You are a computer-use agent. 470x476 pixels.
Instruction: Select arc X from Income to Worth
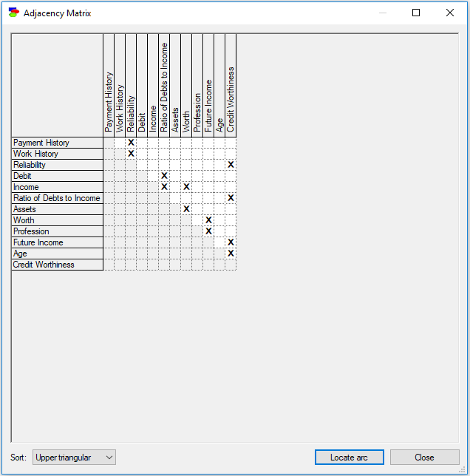186,187
